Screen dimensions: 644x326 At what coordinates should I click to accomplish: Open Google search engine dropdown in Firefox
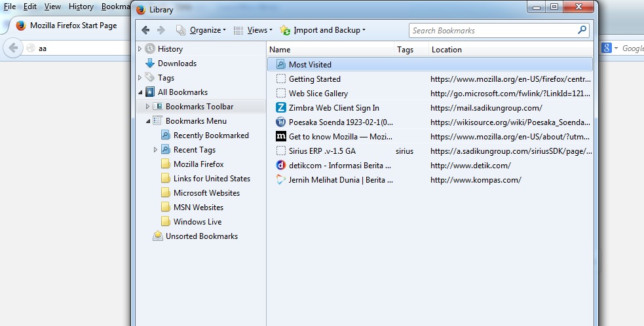click(610, 48)
